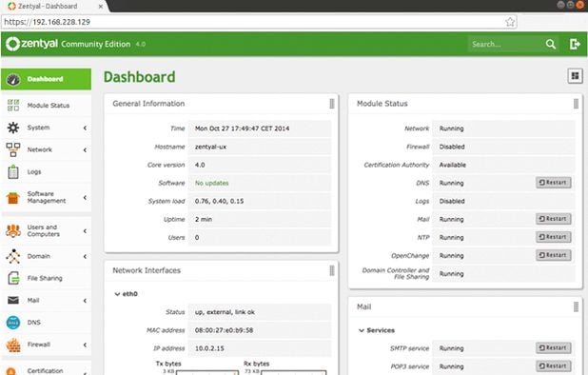Collapse the eth0 interface section
The width and height of the screenshot is (588, 375).
pyautogui.click(x=117, y=294)
